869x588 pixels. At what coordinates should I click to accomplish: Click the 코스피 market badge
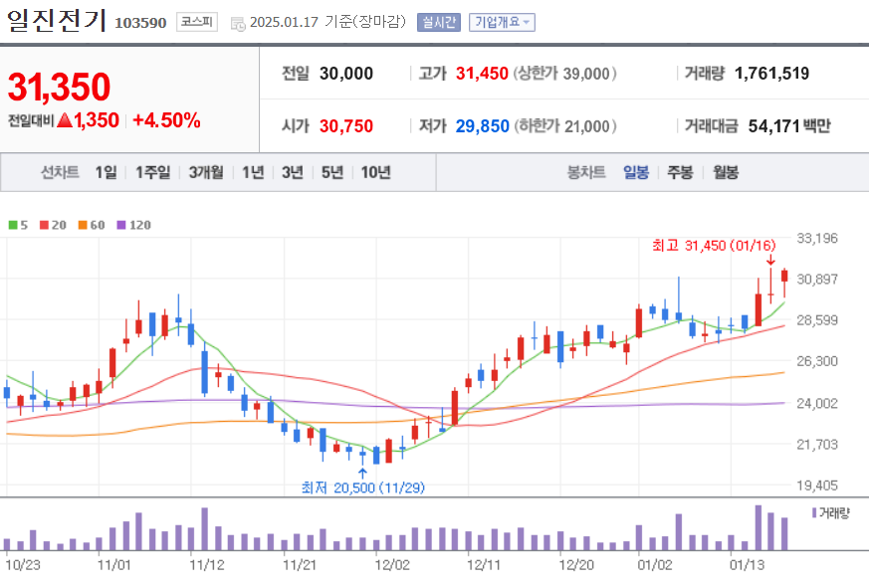(x=197, y=22)
